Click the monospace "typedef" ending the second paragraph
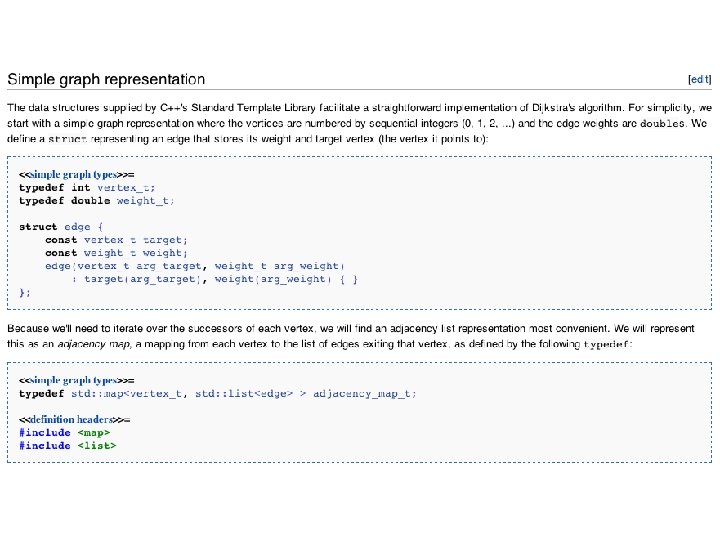Viewport: 720px width, 540px height. [607, 344]
